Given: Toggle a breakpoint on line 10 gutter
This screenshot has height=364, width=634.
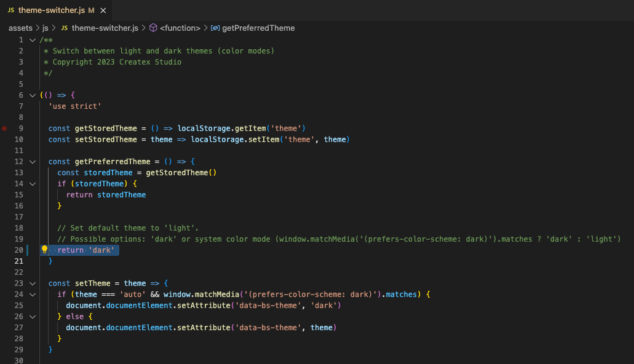Looking at the screenshot, I should pyautogui.click(x=4, y=139).
